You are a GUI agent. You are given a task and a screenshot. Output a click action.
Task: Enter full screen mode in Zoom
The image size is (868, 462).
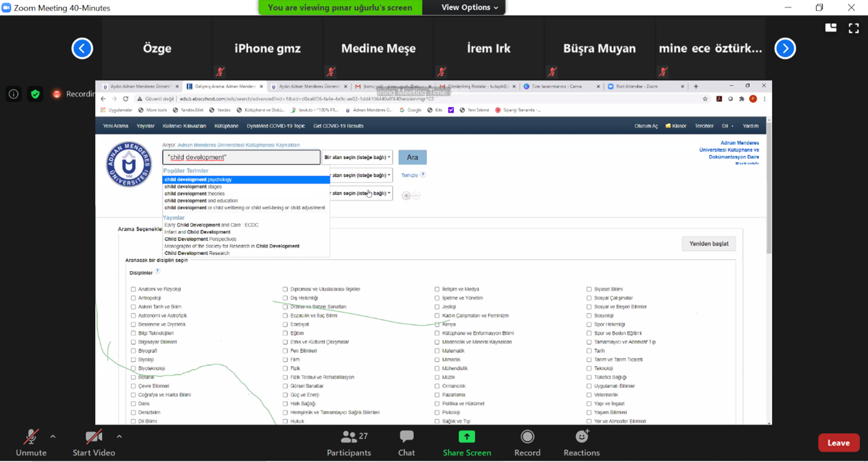(x=854, y=28)
